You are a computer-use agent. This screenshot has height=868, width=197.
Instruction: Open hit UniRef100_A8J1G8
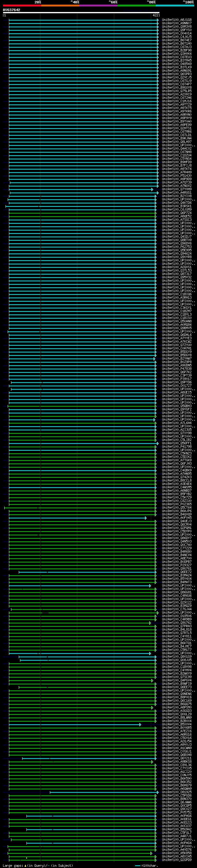(x=177, y=20)
